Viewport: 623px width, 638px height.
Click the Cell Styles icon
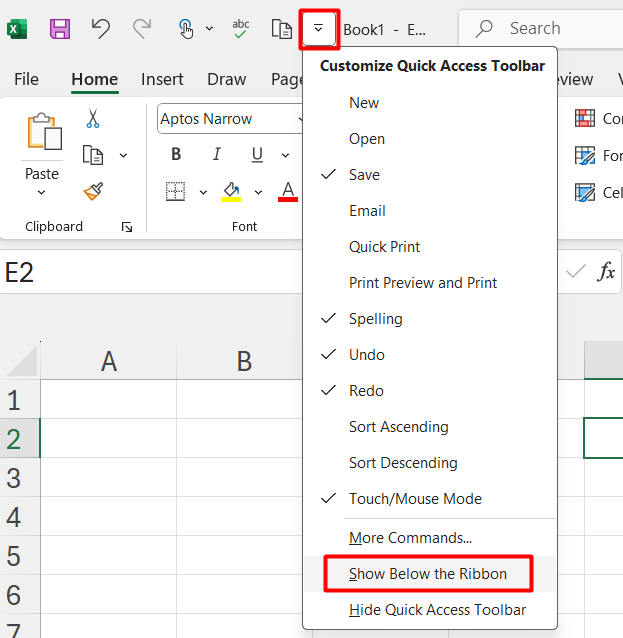click(x=585, y=192)
